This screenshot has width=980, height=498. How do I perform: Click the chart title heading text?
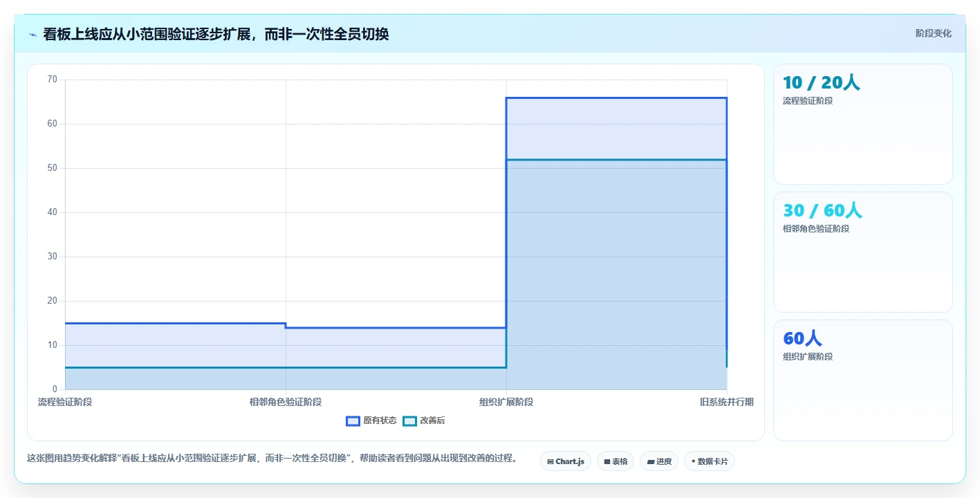[216, 34]
